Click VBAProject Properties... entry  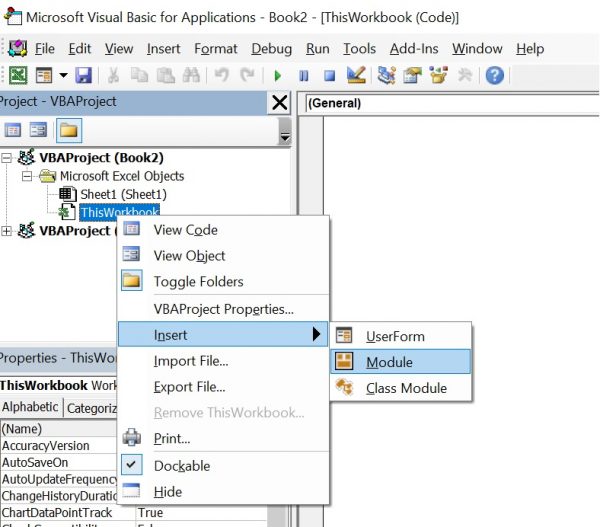[223, 309]
